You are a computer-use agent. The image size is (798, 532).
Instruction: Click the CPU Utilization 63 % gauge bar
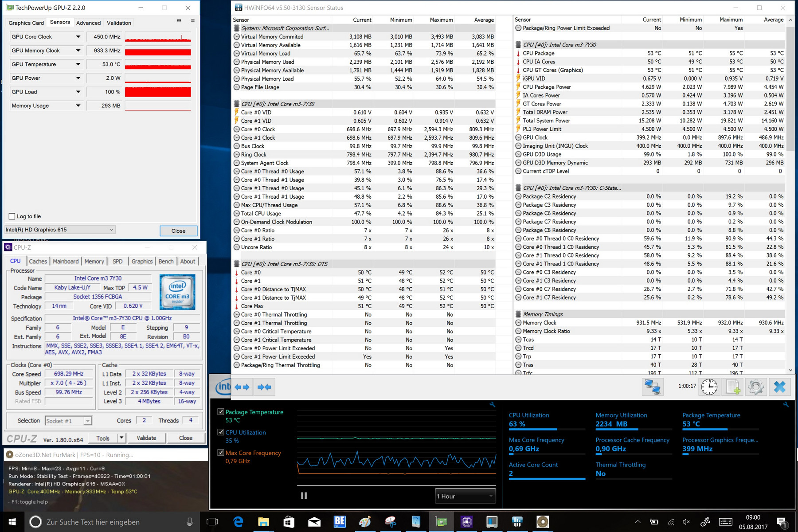[547, 429]
